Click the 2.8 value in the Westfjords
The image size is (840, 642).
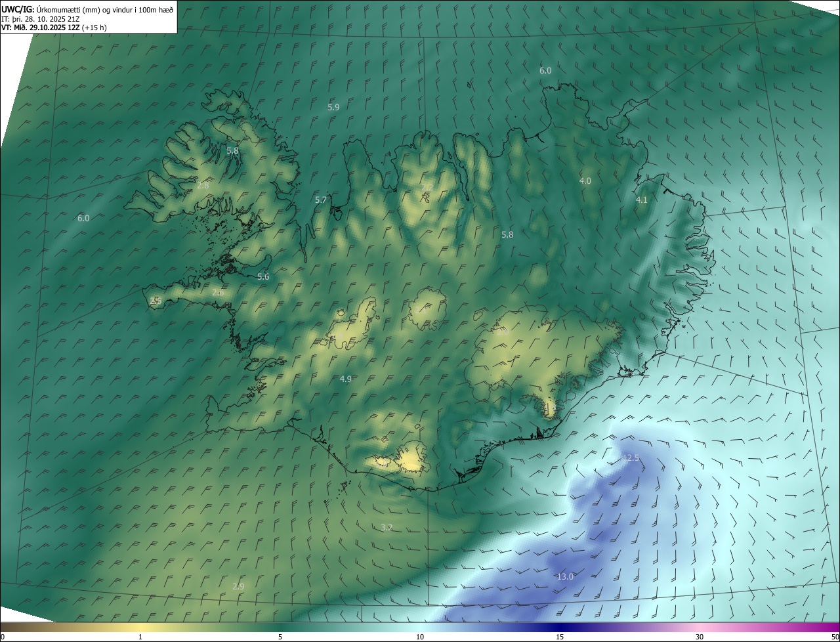203,186
